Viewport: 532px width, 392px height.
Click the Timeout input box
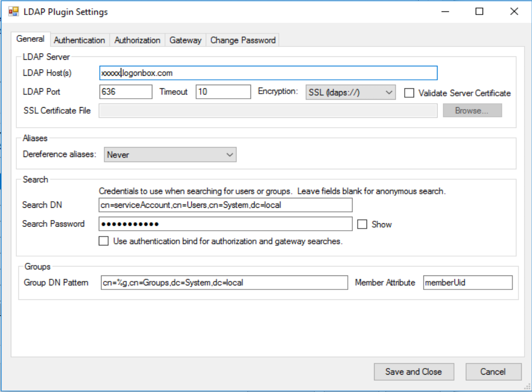(223, 92)
